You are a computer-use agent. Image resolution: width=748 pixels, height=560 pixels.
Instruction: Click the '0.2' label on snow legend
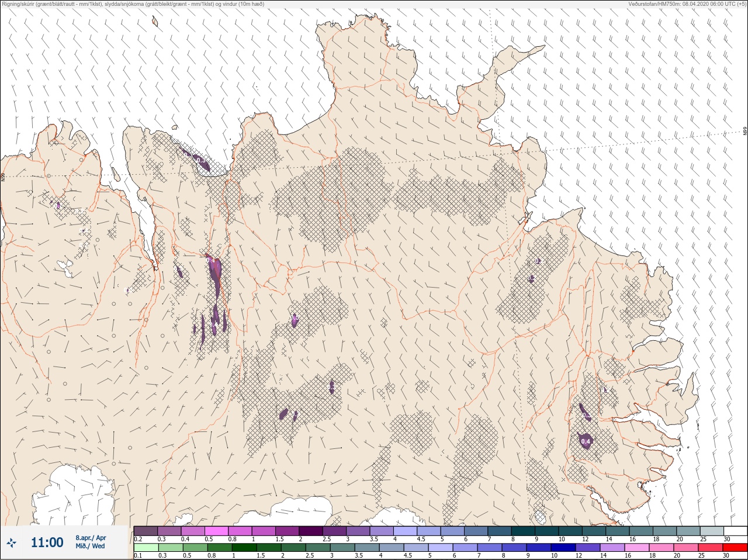[138, 539]
